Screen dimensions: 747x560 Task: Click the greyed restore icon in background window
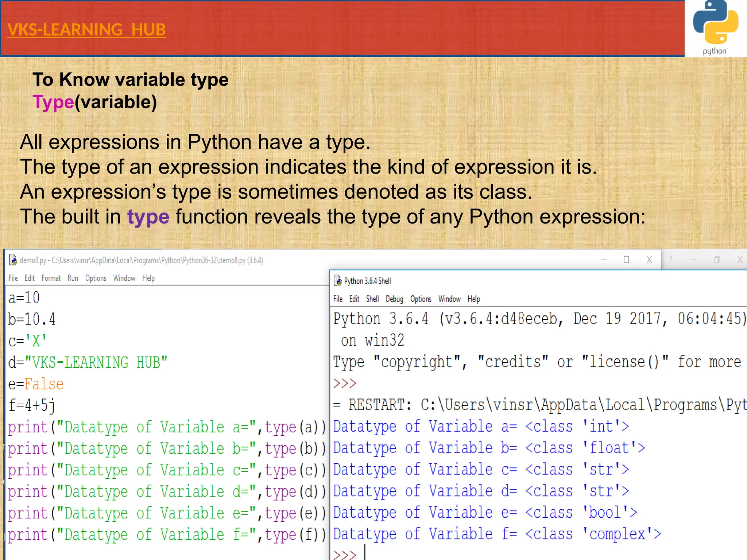[717, 260]
